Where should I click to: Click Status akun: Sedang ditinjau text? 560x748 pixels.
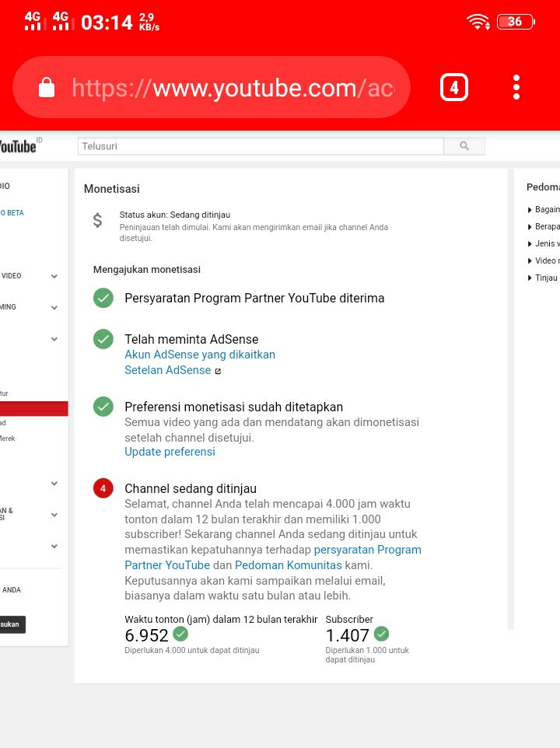(x=174, y=215)
